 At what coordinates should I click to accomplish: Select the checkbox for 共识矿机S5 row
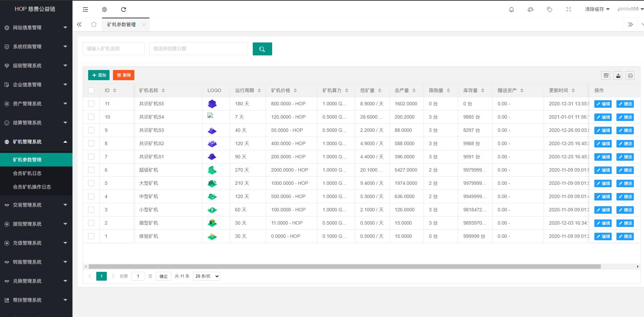pyautogui.click(x=91, y=104)
